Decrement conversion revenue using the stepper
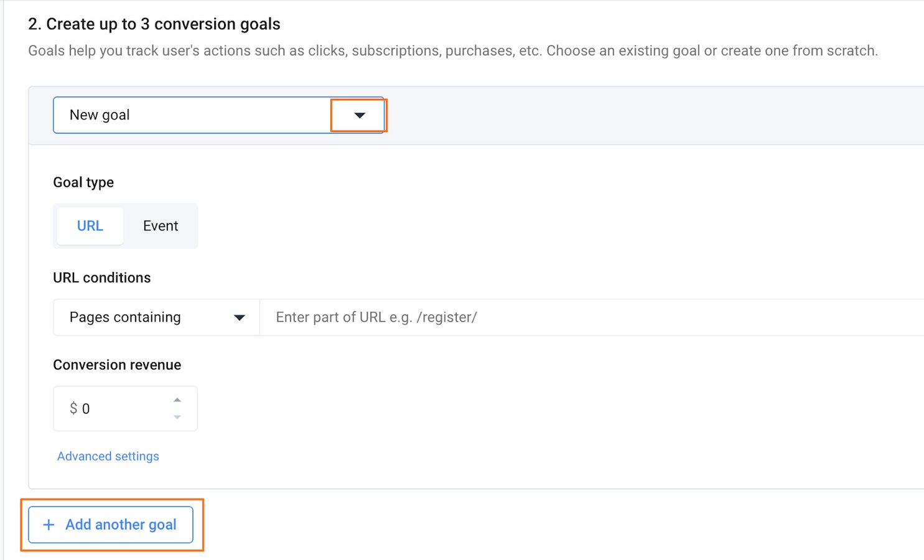 tap(177, 418)
